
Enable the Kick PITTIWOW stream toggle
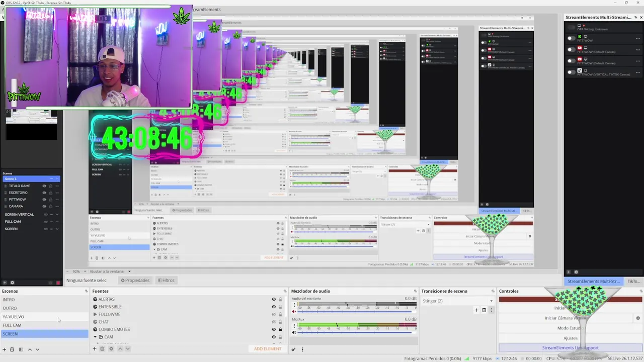(x=571, y=38)
